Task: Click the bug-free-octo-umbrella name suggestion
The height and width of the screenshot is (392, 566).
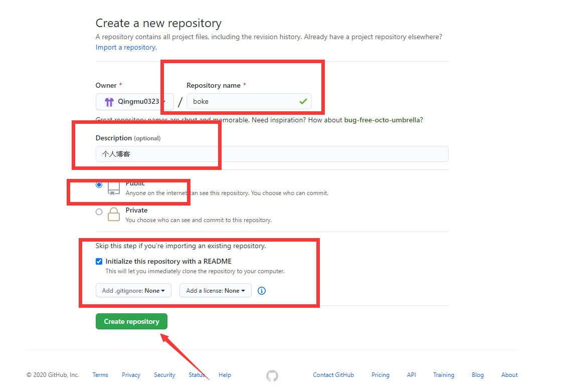Action: click(383, 120)
